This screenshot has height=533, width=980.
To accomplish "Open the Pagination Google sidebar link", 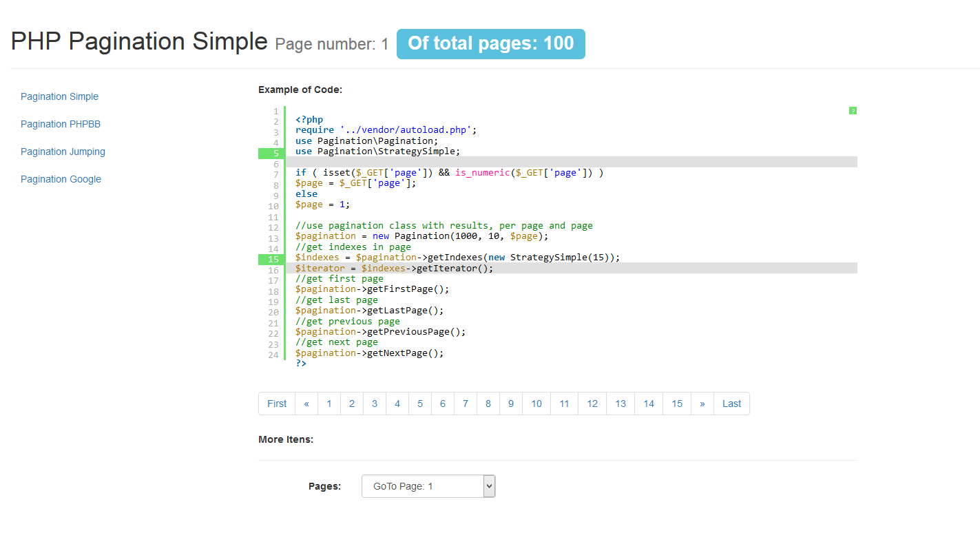I will (x=61, y=179).
